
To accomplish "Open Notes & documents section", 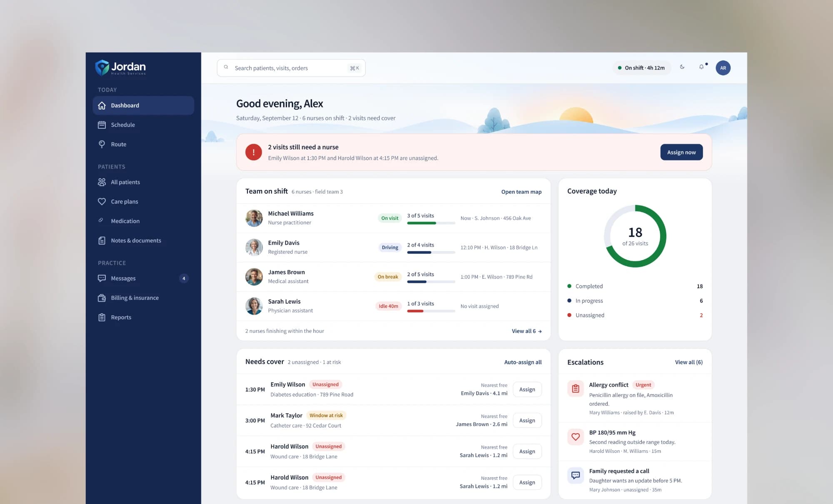I will coord(143,240).
